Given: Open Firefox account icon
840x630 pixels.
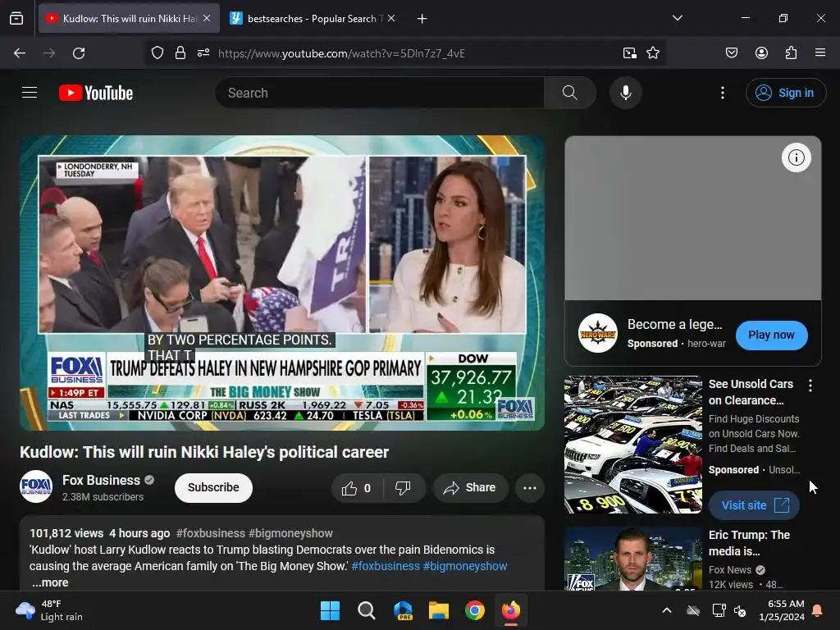Looking at the screenshot, I should (x=761, y=52).
